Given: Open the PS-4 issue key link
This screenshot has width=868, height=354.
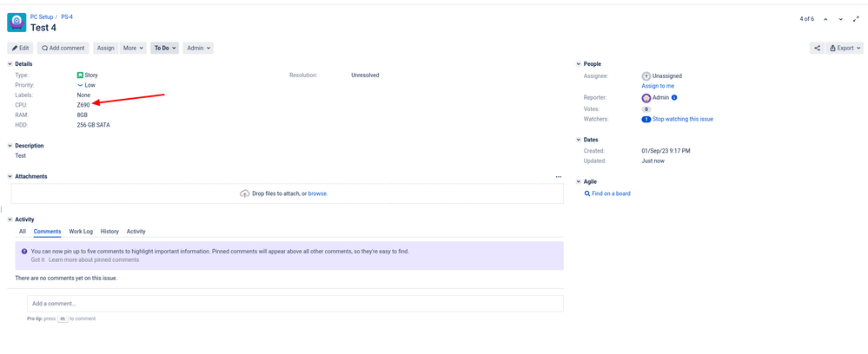Looking at the screenshot, I should click(67, 17).
